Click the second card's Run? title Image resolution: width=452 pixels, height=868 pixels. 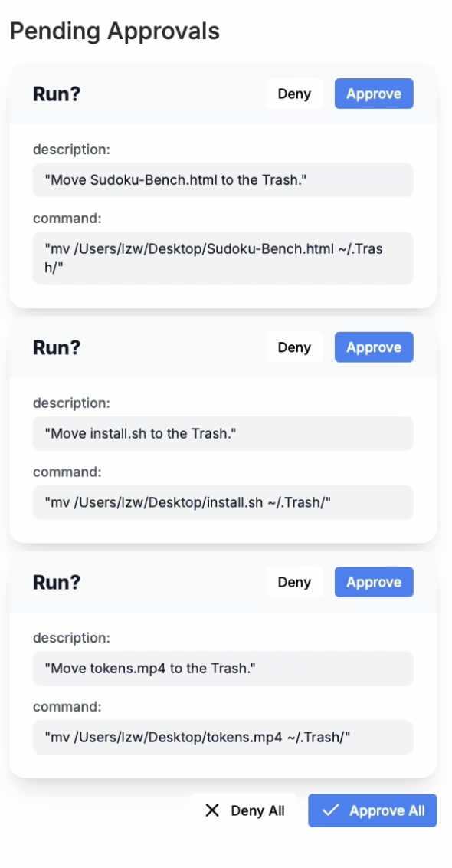coord(57,347)
